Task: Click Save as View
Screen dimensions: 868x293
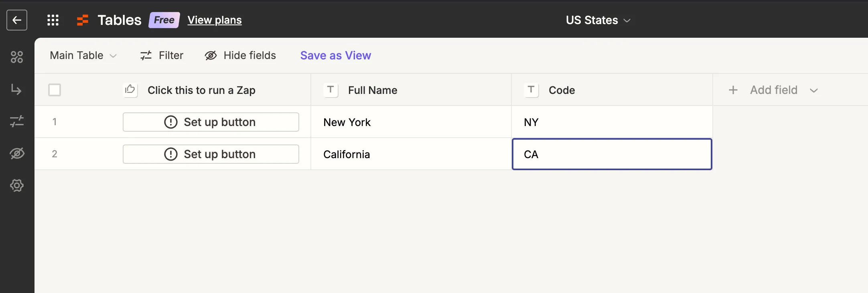Action: coord(336,55)
